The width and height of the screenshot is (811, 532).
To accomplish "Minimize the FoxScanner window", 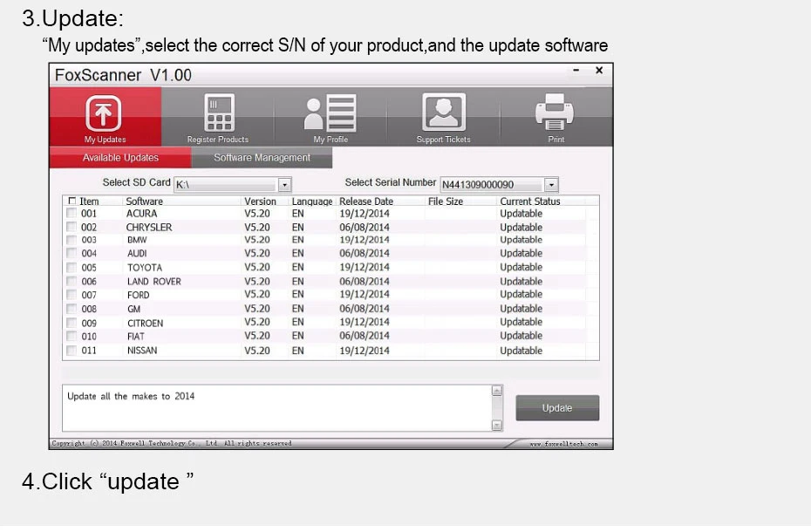I will tap(576, 71).
